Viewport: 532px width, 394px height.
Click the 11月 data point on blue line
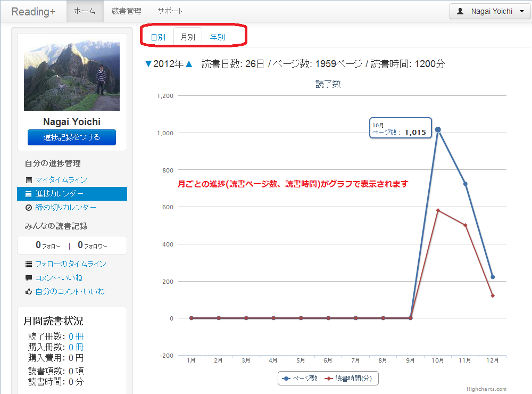point(465,184)
